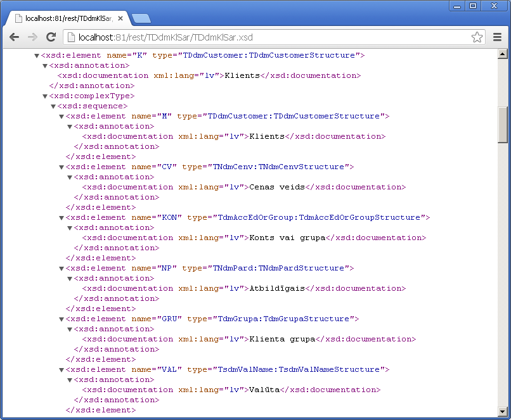Collapse the element named K
The width and height of the screenshot is (511, 420).
tap(37, 56)
